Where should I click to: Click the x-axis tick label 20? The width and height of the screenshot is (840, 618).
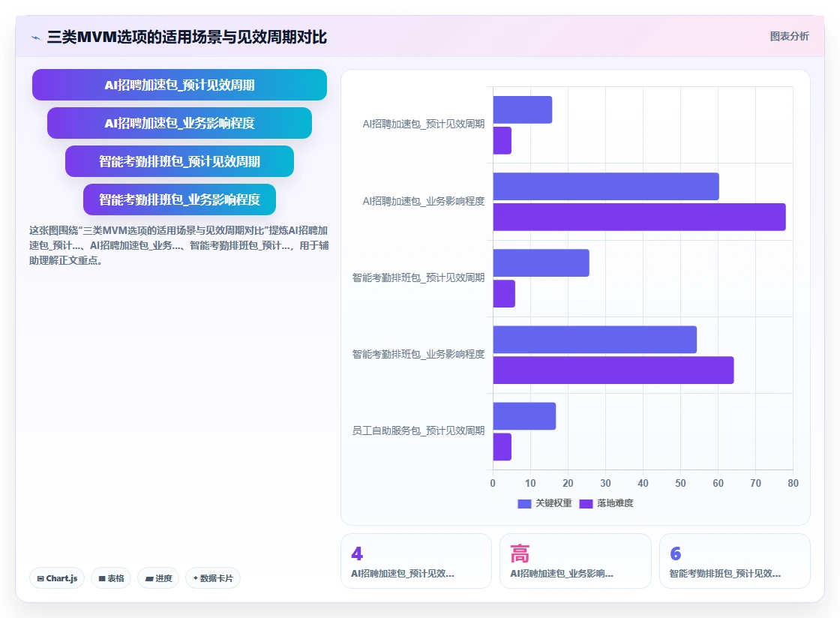[568, 483]
